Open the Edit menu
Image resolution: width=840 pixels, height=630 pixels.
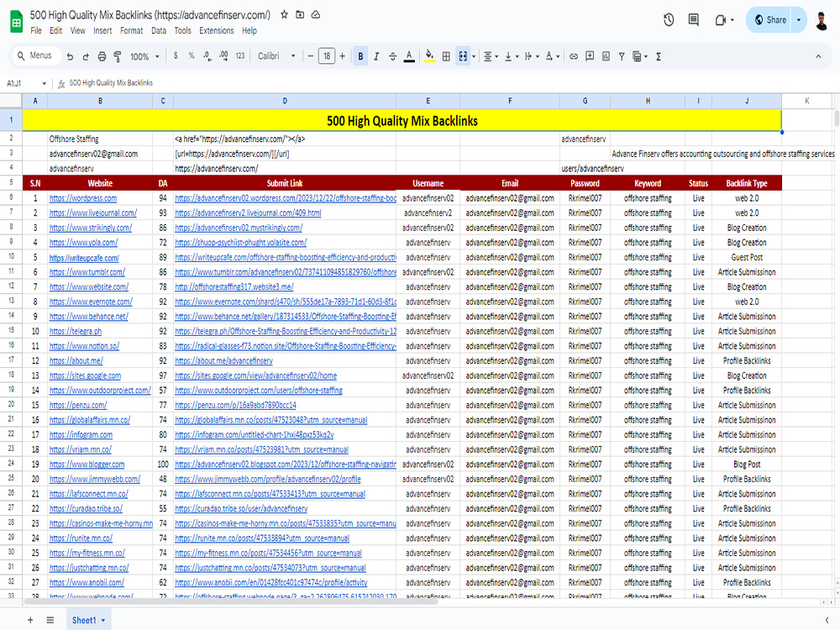click(x=55, y=30)
